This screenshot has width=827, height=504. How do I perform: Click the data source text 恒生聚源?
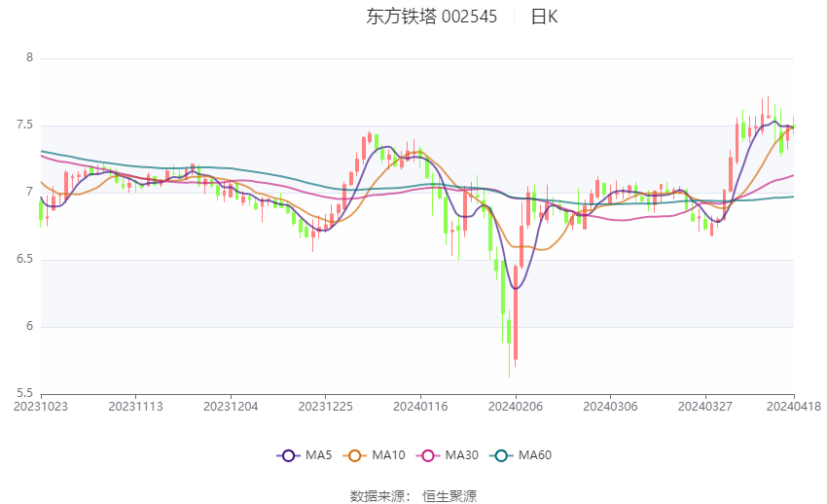(449, 496)
